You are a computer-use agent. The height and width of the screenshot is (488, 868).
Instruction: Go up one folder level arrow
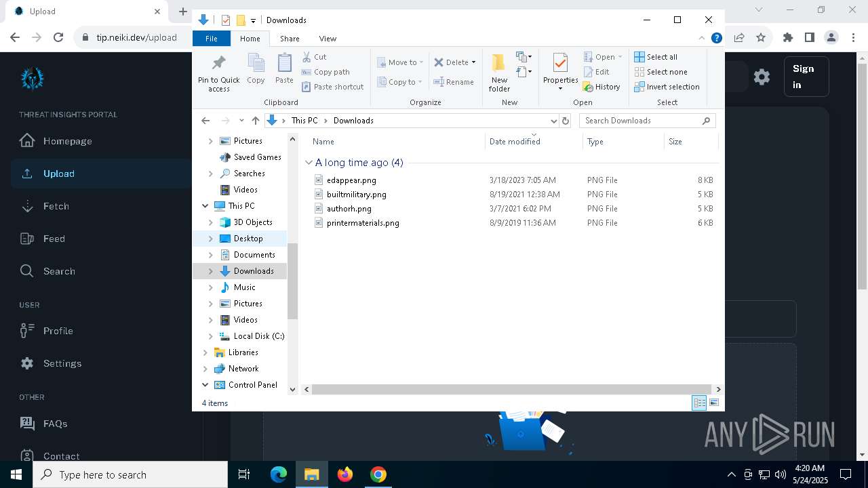[255, 121]
